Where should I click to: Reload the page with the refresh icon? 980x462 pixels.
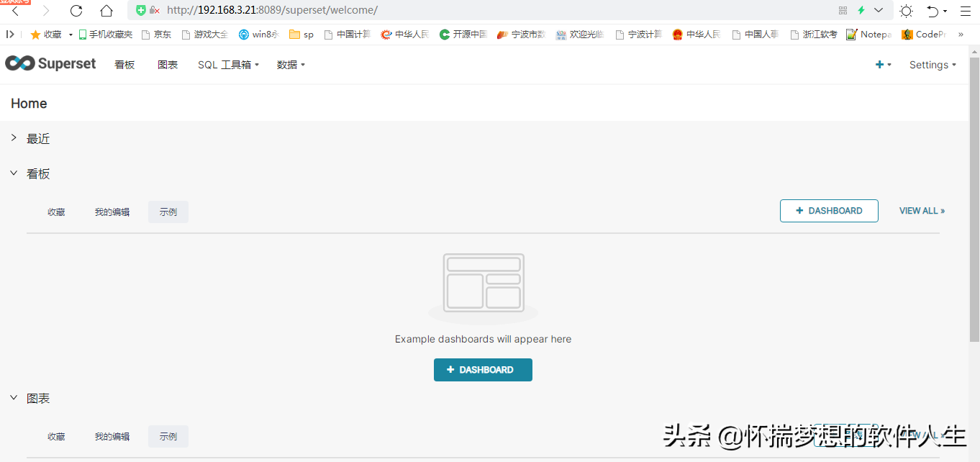tap(76, 11)
